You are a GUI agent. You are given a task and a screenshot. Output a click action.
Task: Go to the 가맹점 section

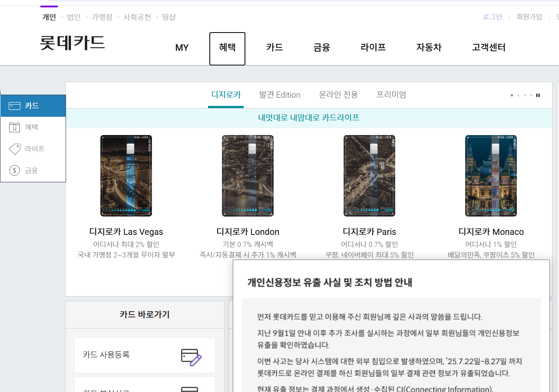click(102, 17)
